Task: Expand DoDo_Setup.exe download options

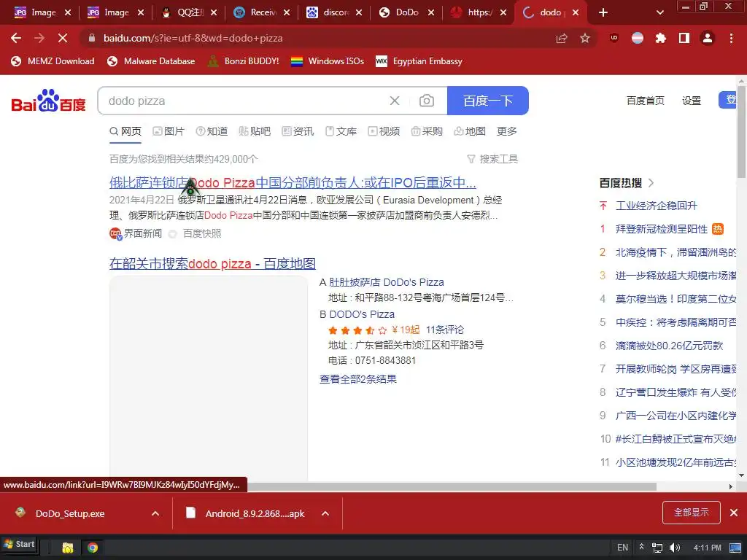Action: point(155,513)
